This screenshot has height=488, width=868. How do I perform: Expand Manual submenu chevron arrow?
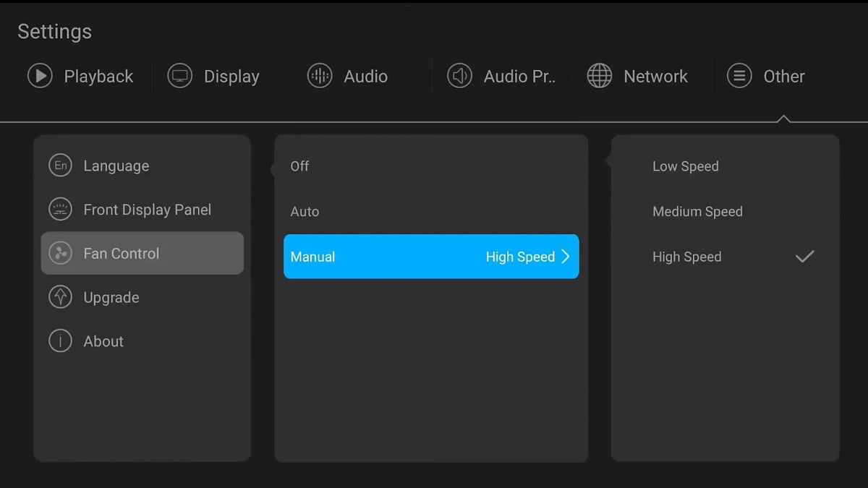(x=566, y=257)
